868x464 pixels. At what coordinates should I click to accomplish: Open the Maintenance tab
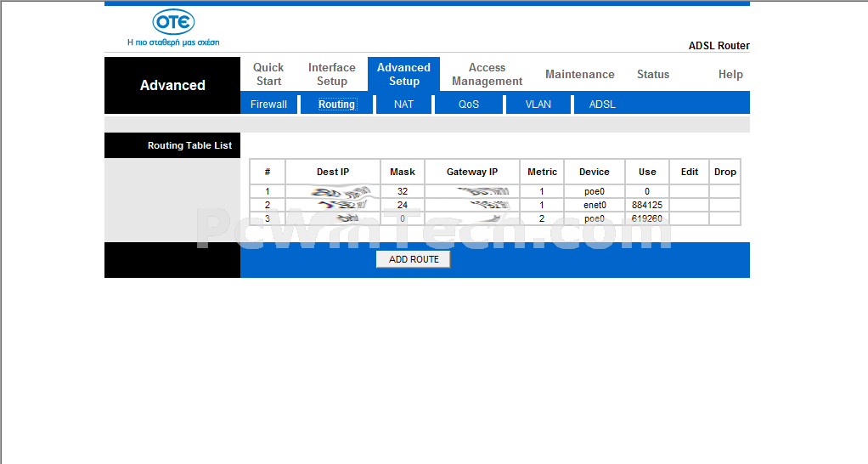(x=579, y=74)
